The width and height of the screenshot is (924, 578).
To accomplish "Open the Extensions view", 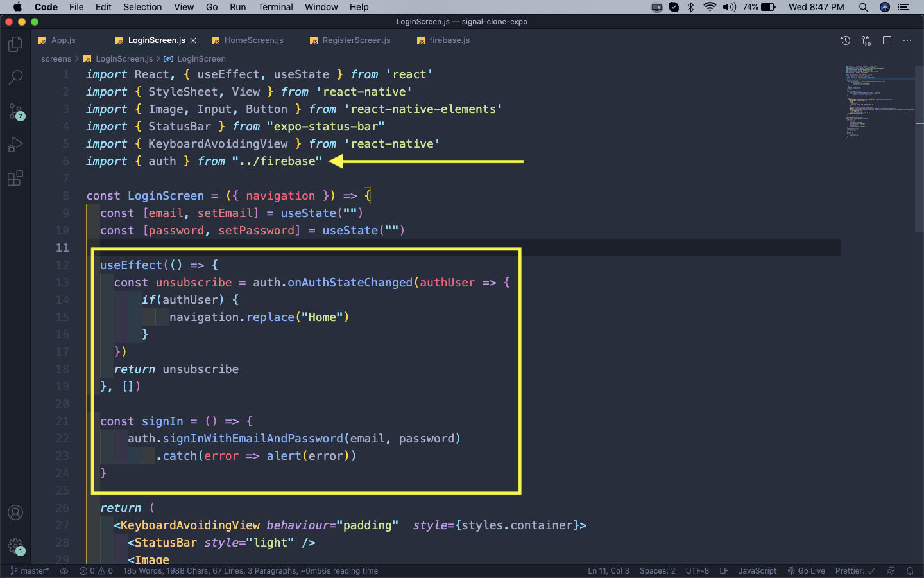I will pos(15,178).
